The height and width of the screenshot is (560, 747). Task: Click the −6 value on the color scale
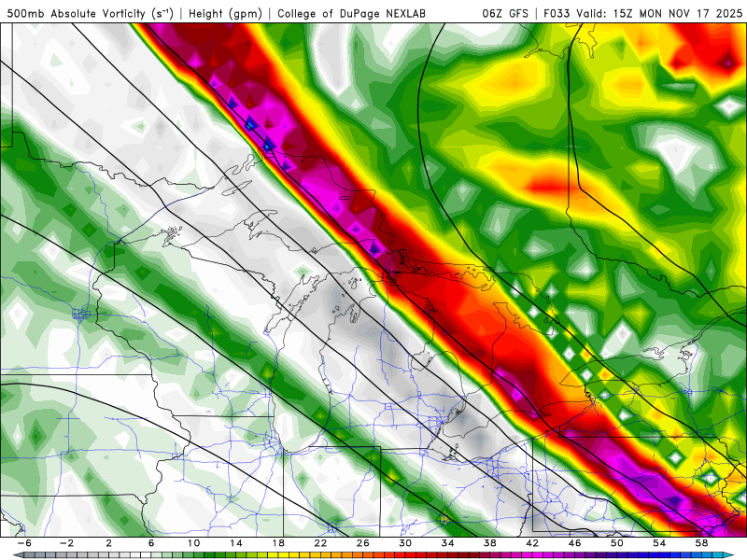click(x=24, y=543)
